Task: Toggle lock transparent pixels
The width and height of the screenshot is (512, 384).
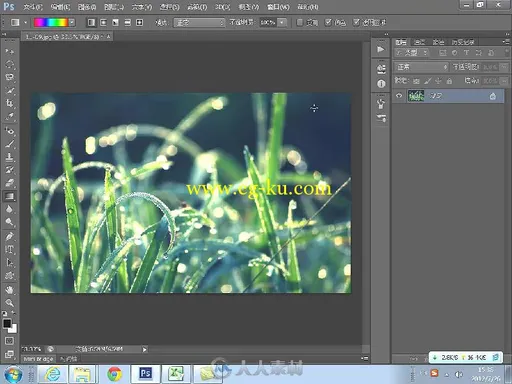Action: (x=416, y=81)
